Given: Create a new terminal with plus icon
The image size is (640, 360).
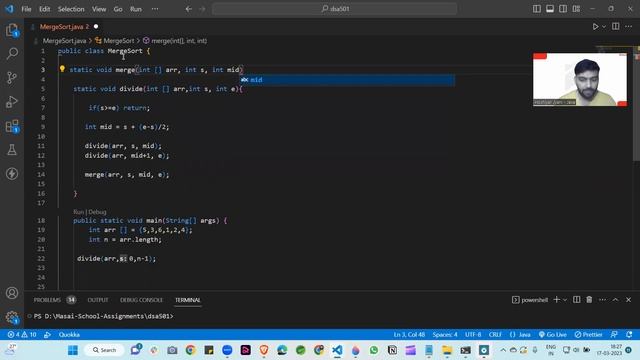Looking at the screenshot, I should click(556, 300).
